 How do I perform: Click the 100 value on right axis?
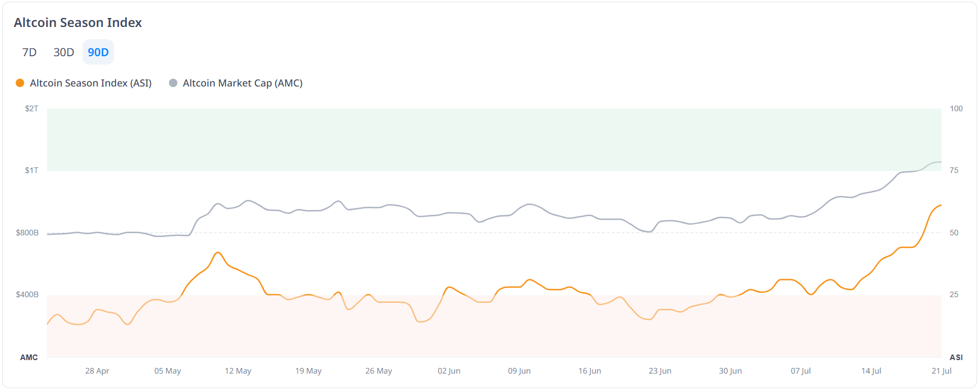point(956,108)
